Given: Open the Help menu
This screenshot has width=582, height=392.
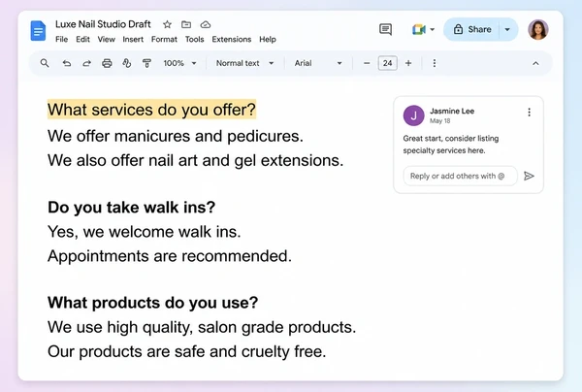Looking at the screenshot, I should point(268,40).
